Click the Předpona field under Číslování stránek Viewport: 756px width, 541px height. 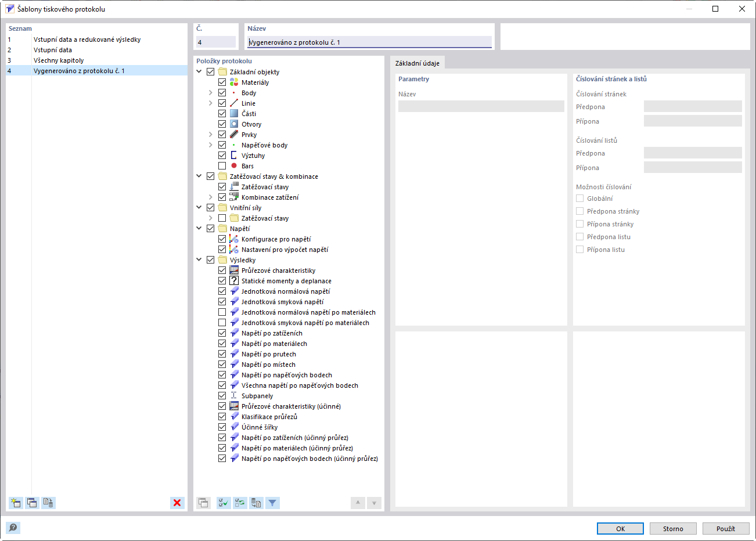(693, 107)
